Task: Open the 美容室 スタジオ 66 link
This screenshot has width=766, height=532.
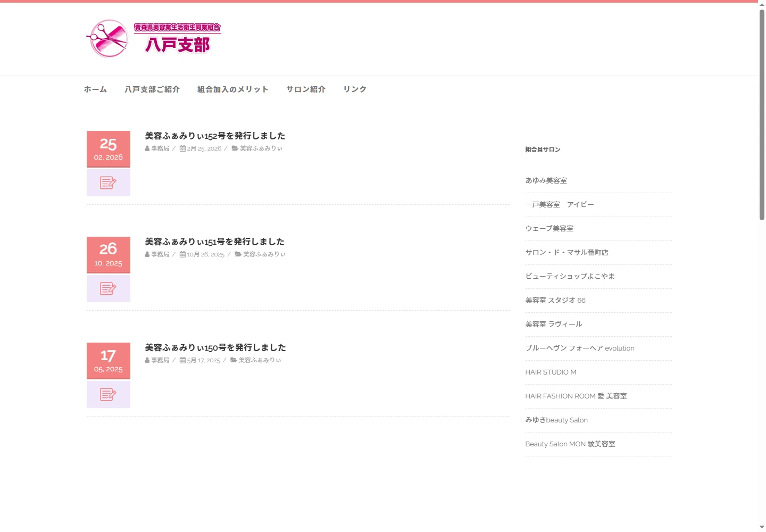Action: 555,300
